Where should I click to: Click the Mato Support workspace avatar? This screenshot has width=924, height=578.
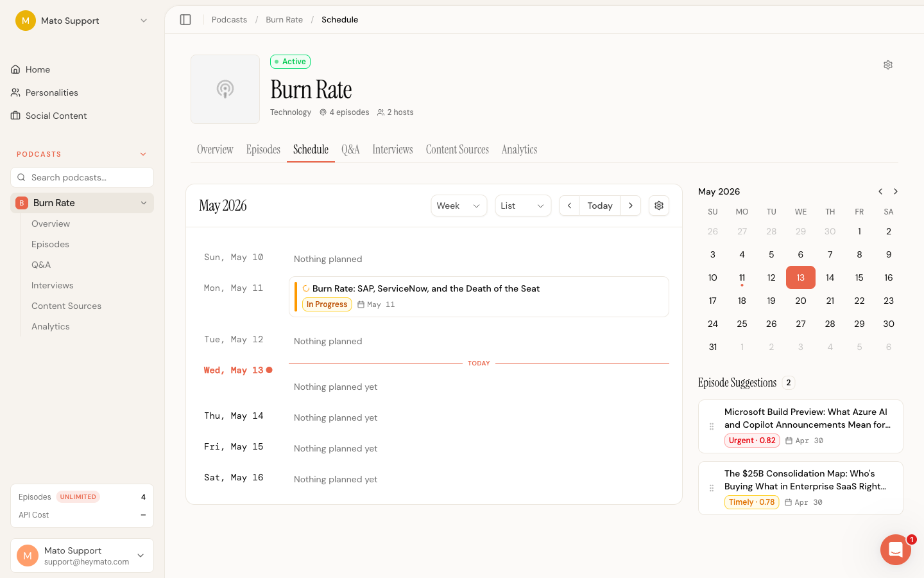pos(26,21)
